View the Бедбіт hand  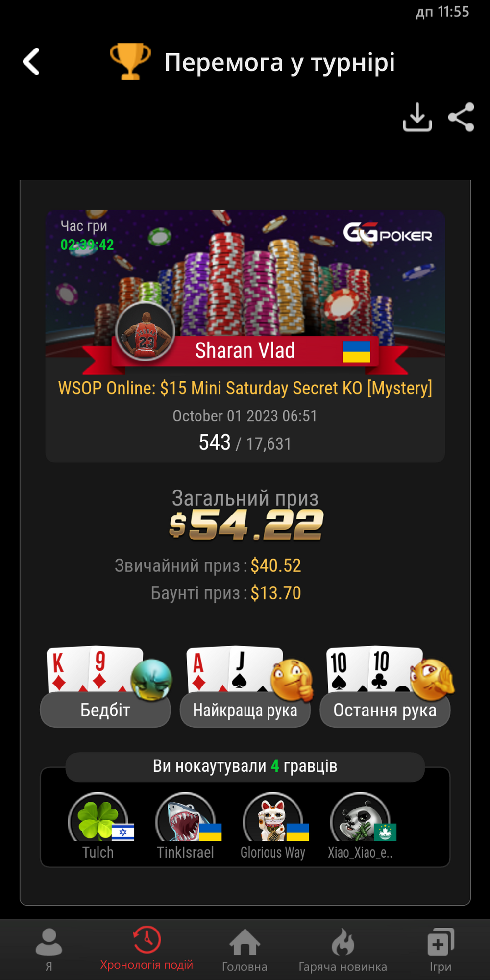[x=105, y=686]
